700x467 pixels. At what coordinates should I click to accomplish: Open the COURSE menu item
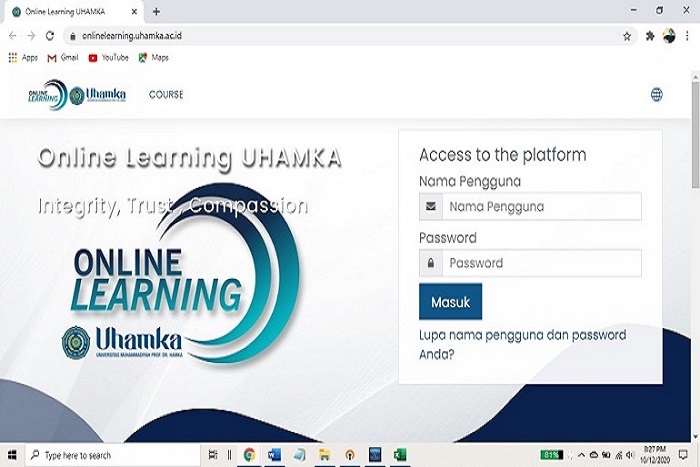click(x=166, y=95)
